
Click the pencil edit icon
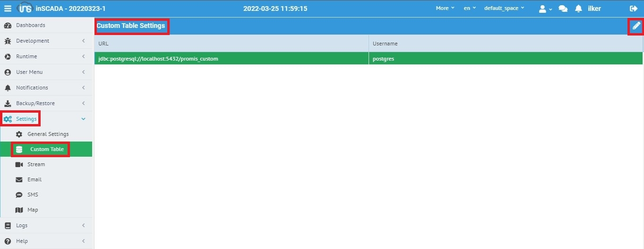pyautogui.click(x=636, y=26)
